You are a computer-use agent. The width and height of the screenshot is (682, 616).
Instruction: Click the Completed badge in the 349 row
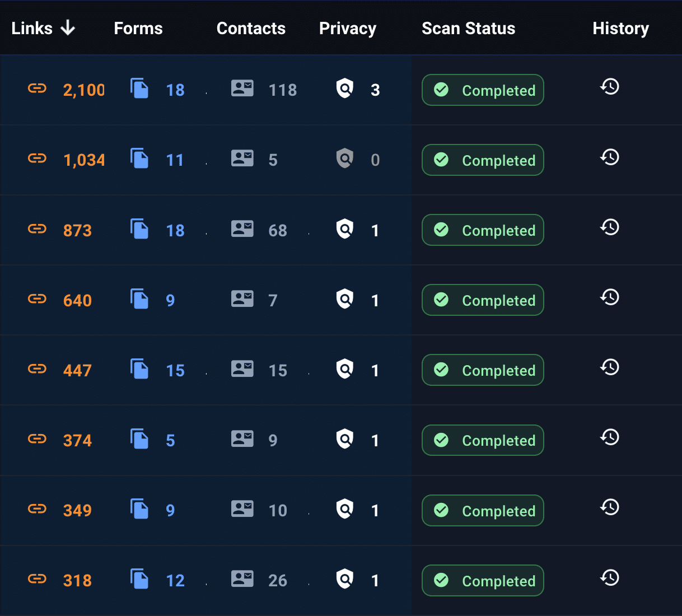(483, 511)
